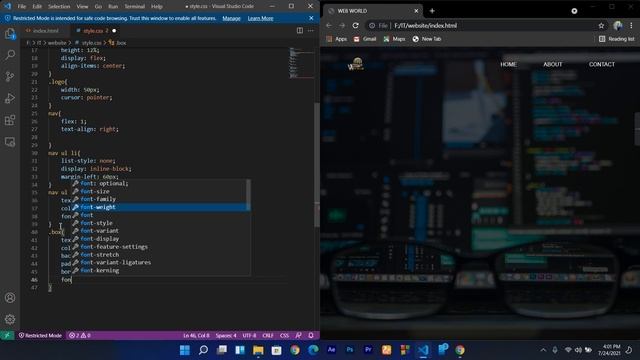This screenshot has width=640, height=360.
Task: Split the editor to the right
Action: [x=300, y=30]
